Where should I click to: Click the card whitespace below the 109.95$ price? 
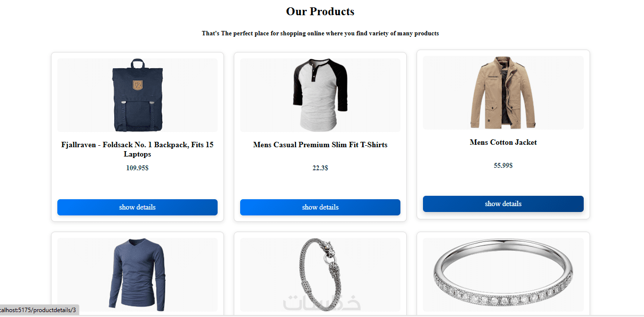[x=137, y=186]
